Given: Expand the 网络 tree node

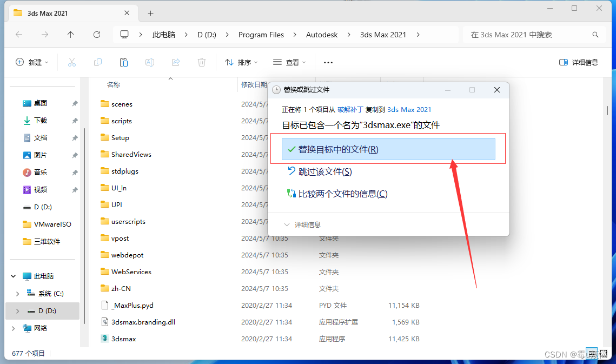Looking at the screenshot, I should tap(14, 328).
